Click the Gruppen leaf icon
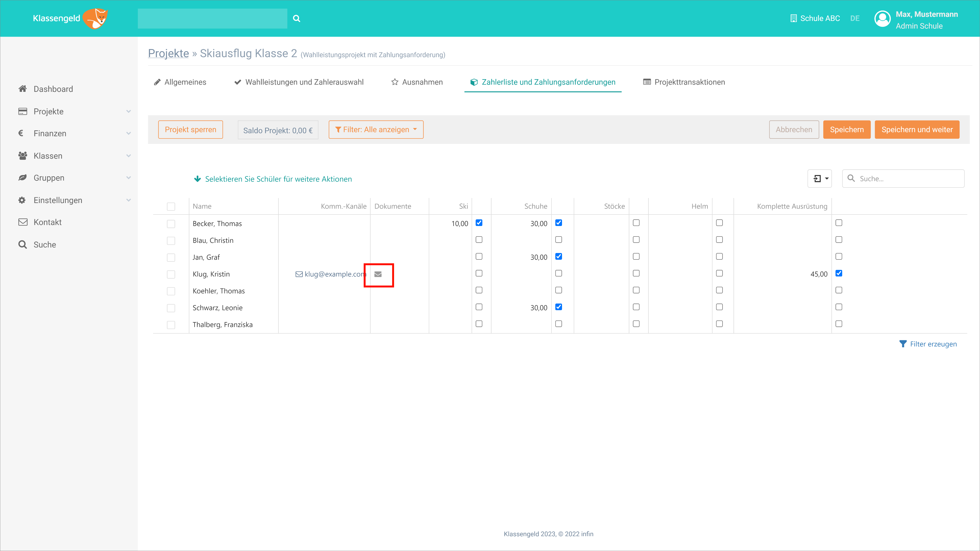Screen dimensions: 980x551 [x=23, y=178]
